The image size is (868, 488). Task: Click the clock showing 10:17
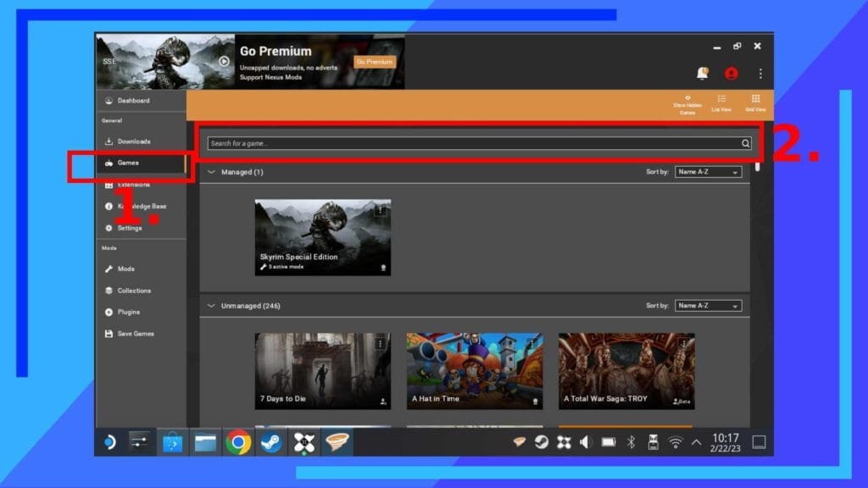click(x=726, y=438)
